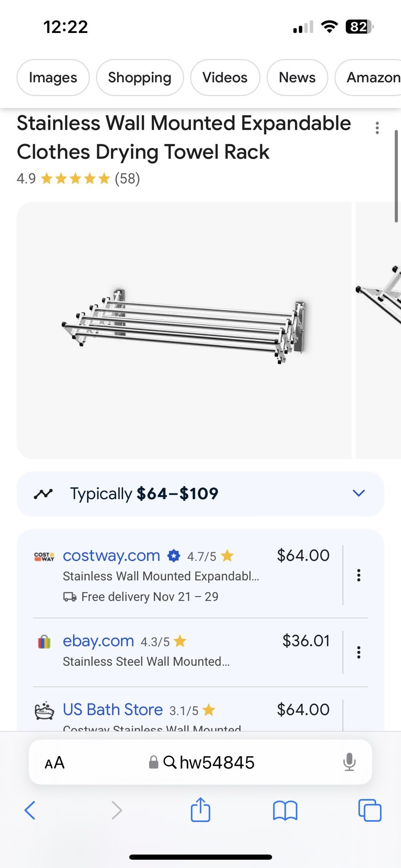This screenshot has height=868, width=401.
Task: Select the News filter tab
Action: [297, 77]
